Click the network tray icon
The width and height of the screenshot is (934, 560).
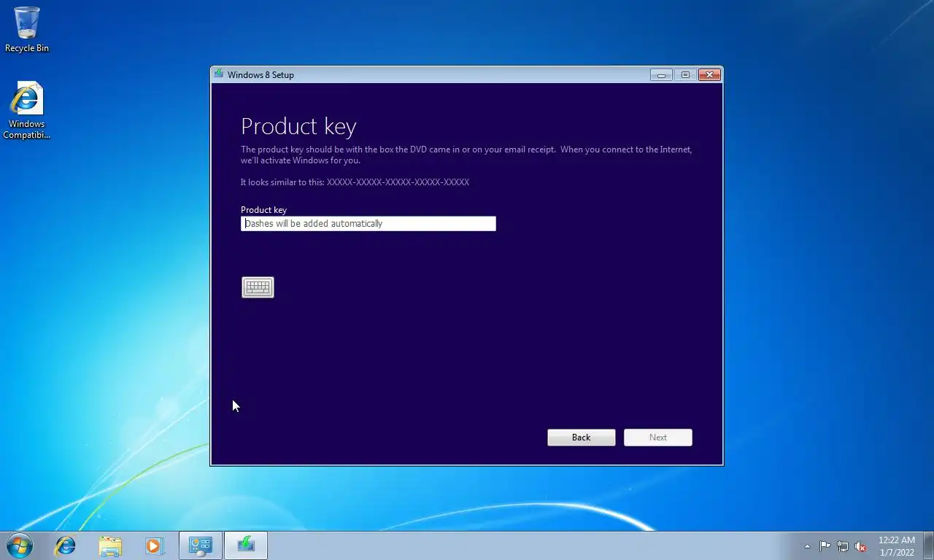(x=843, y=546)
